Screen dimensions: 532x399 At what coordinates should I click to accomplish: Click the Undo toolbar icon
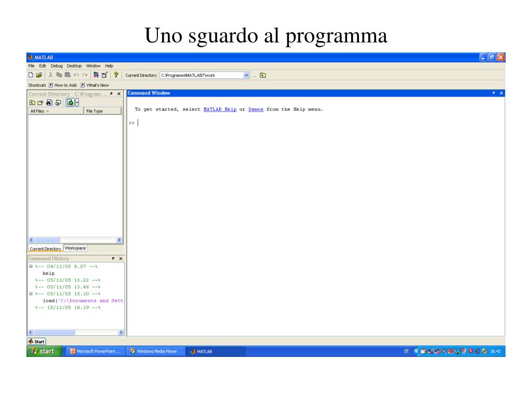pyautogui.click(x=76, y=75)
